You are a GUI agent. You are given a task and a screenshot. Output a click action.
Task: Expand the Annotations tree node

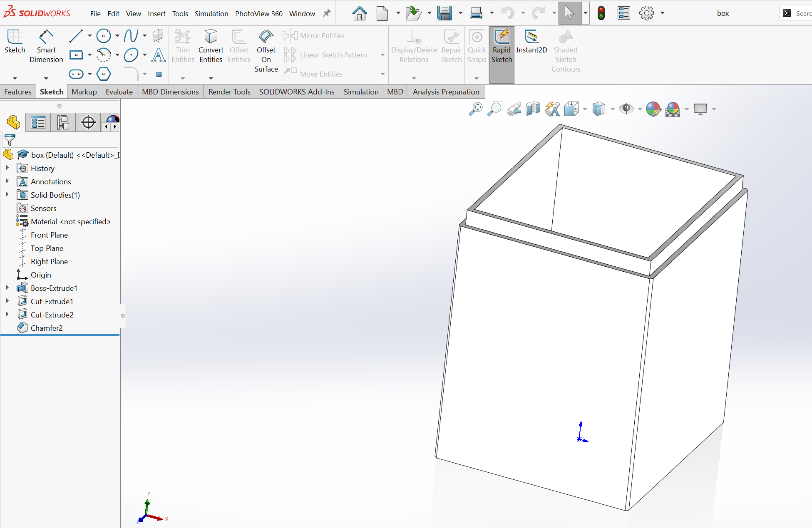pos(7,181)
